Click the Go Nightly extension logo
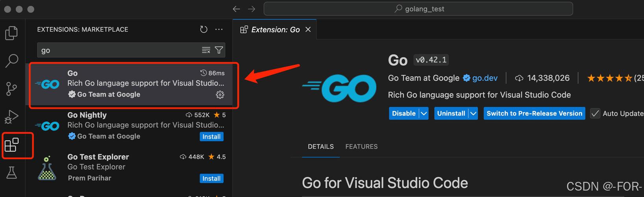644x197 pixels. (48, 126)
